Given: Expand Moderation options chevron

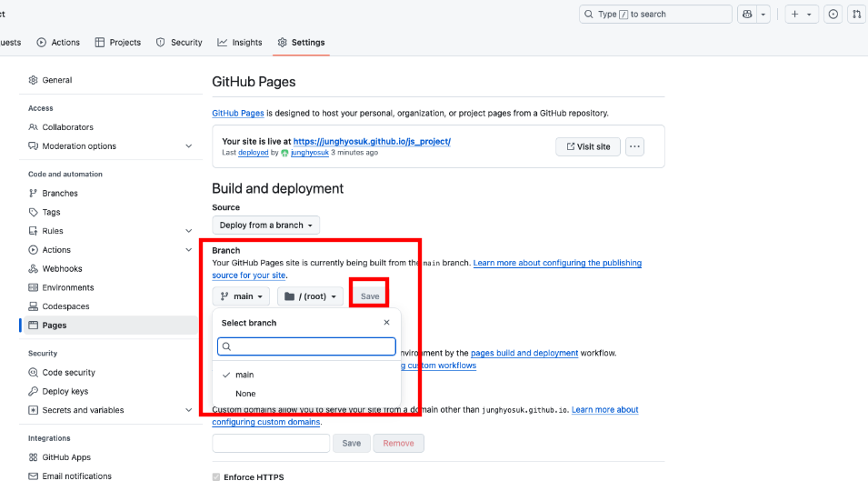Looking at the screenshot, I should point(189,146).
